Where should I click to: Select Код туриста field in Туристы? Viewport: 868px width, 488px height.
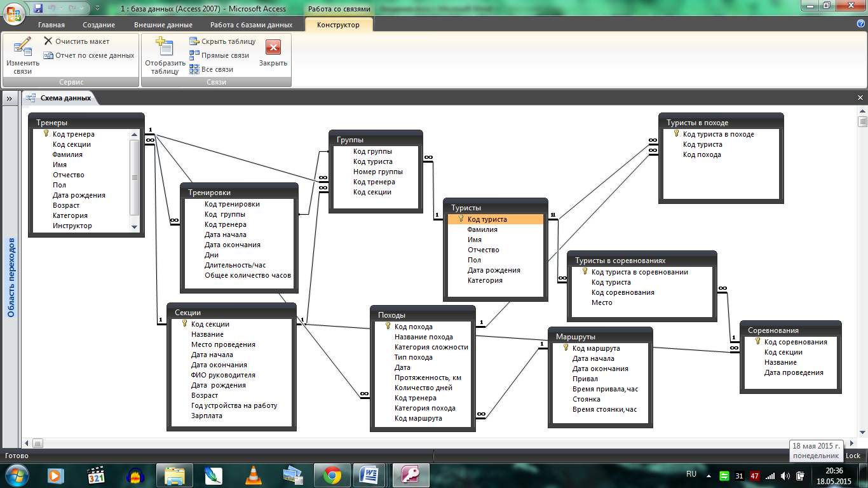pos(487,219)
